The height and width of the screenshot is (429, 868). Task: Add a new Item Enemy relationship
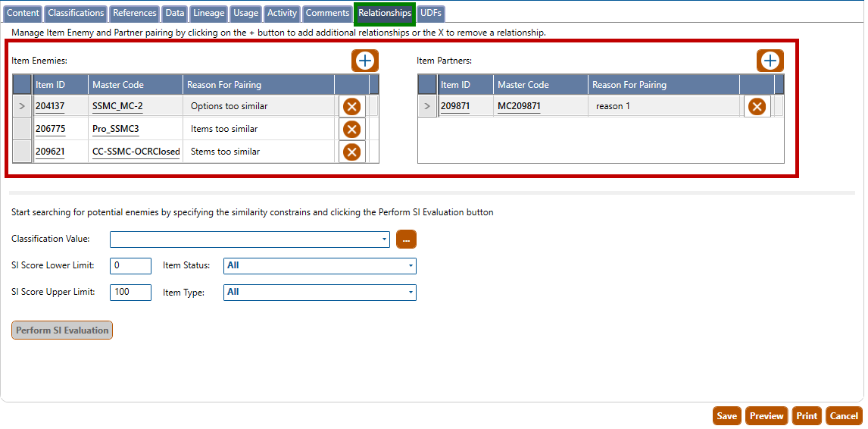(365, 61)
